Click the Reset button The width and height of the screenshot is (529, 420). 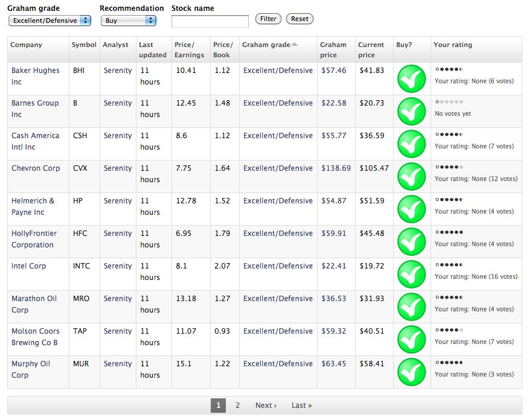coord(300,19)
